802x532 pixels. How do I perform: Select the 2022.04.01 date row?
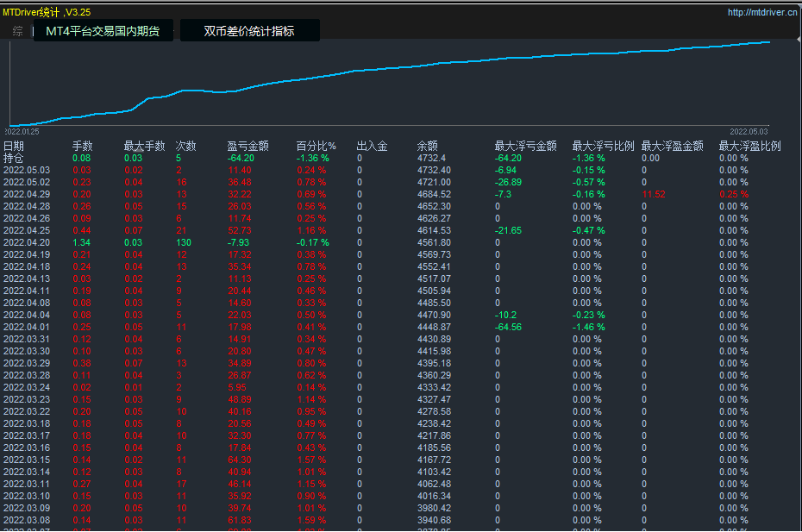[27, 327]
